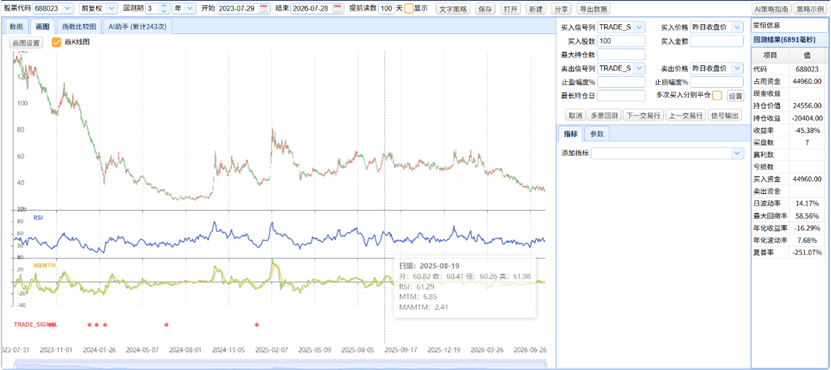Open the 结束 date calendar picker icon
Viewport: 831px width, 370px height.
click(x=338, y=8)
